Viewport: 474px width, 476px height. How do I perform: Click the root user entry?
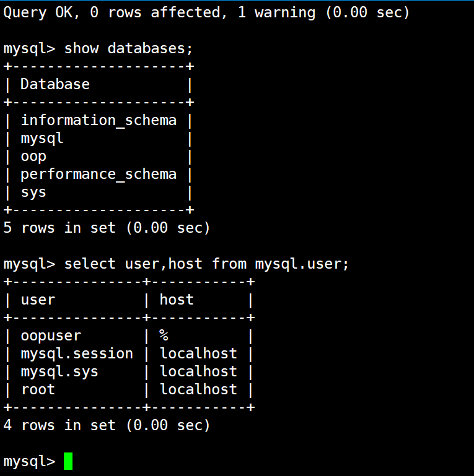click(x=38, y=389)
